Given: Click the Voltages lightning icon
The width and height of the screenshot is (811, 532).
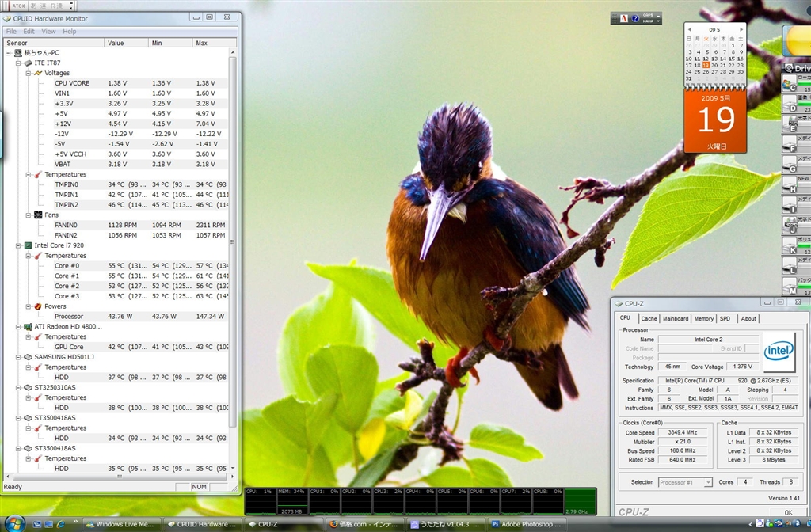Looking at the screenshot, I should (38, 73).
